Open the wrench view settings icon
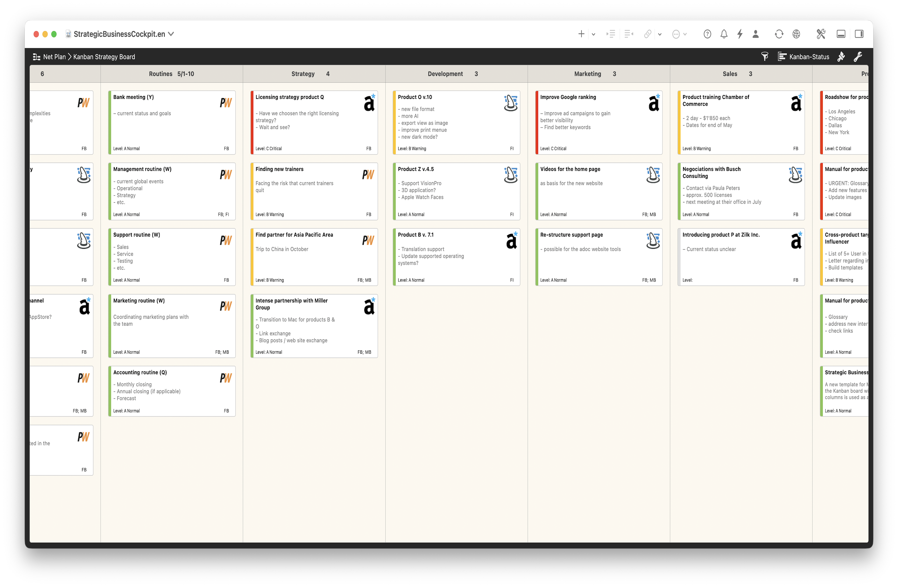The image size is (898, 588). pos(858,57)
